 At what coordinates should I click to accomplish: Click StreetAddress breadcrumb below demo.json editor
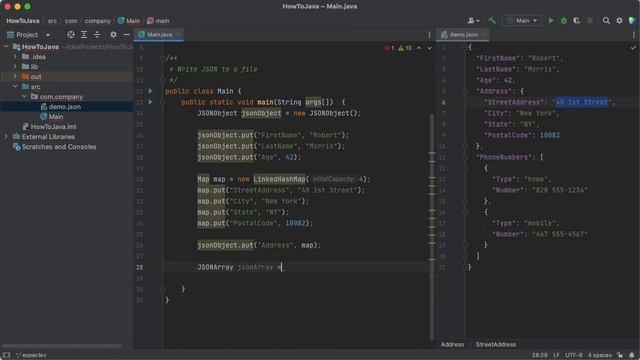click(x=496, y=344)
